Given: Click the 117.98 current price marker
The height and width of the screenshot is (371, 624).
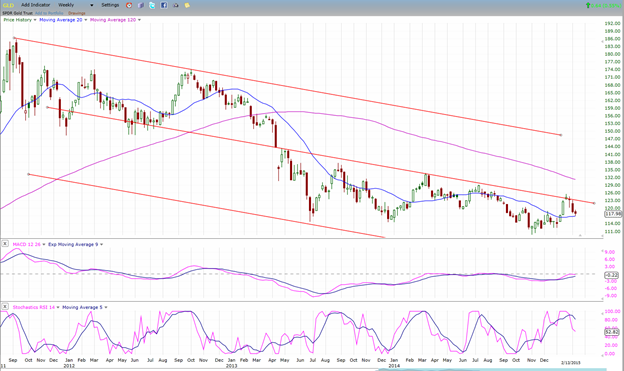Looking at the screenshot, I should 613,214.
